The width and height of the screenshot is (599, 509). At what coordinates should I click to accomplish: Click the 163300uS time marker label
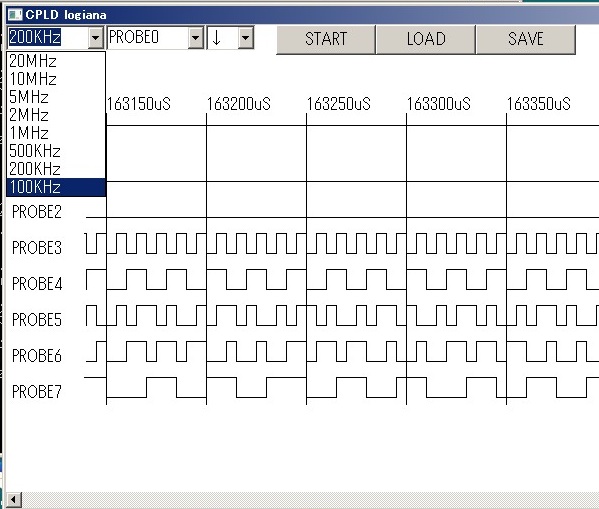(439, 104)
